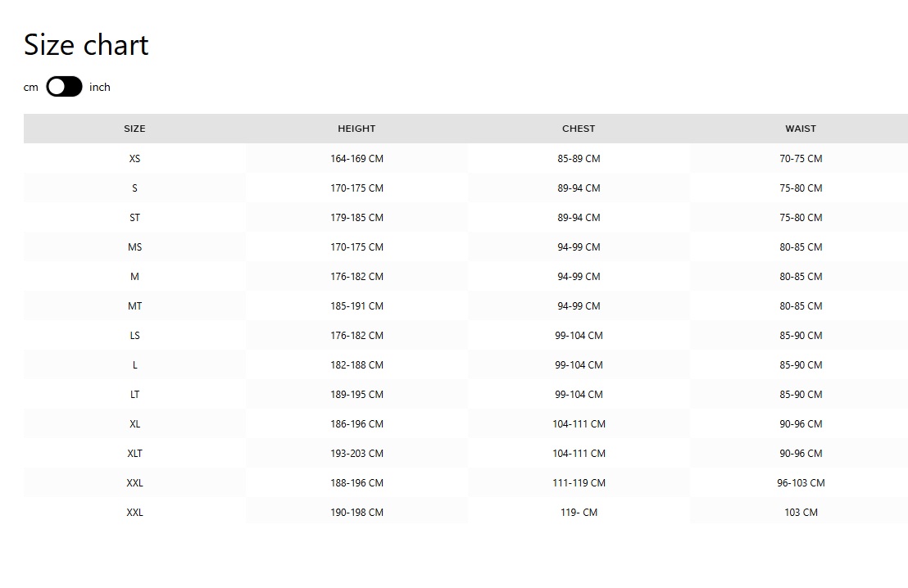This screenshot has width=908, height=588.
Task: Click the 'inch' unit label
Action: click(100, 87)
